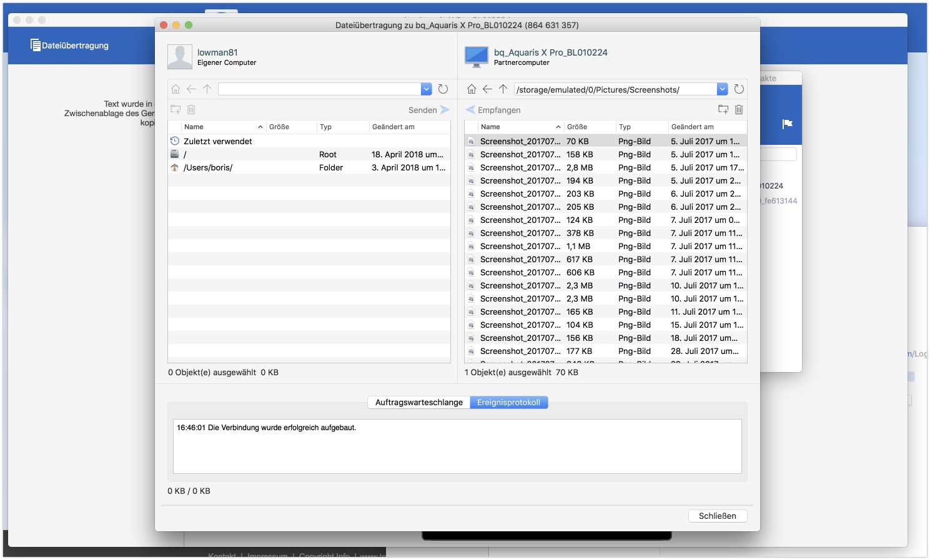Click the local computer path field
The height and width of the screenshot is (560, 930).
(320, 89)
